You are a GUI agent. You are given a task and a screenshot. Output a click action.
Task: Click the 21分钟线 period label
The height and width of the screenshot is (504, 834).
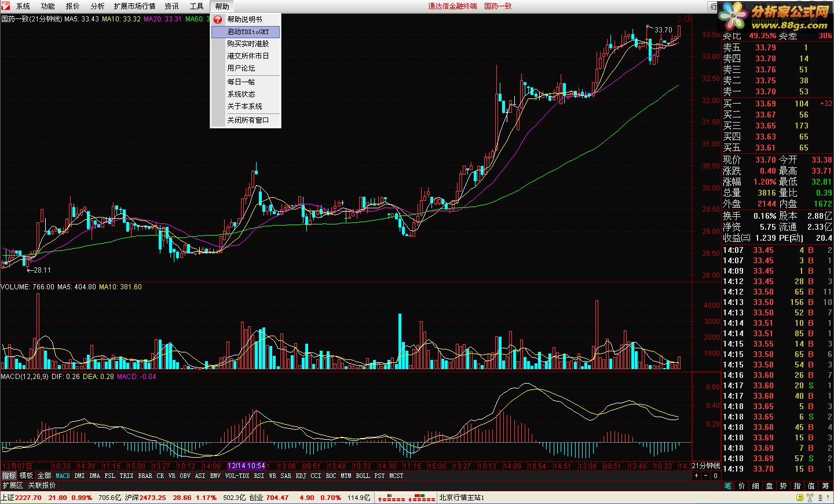707,466
